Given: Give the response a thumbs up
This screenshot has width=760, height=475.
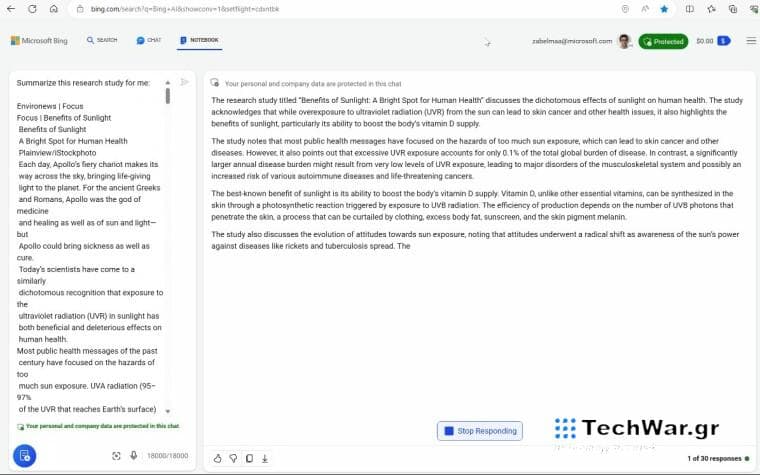Looking at the screenshot, I should click(x=218, y=458).
